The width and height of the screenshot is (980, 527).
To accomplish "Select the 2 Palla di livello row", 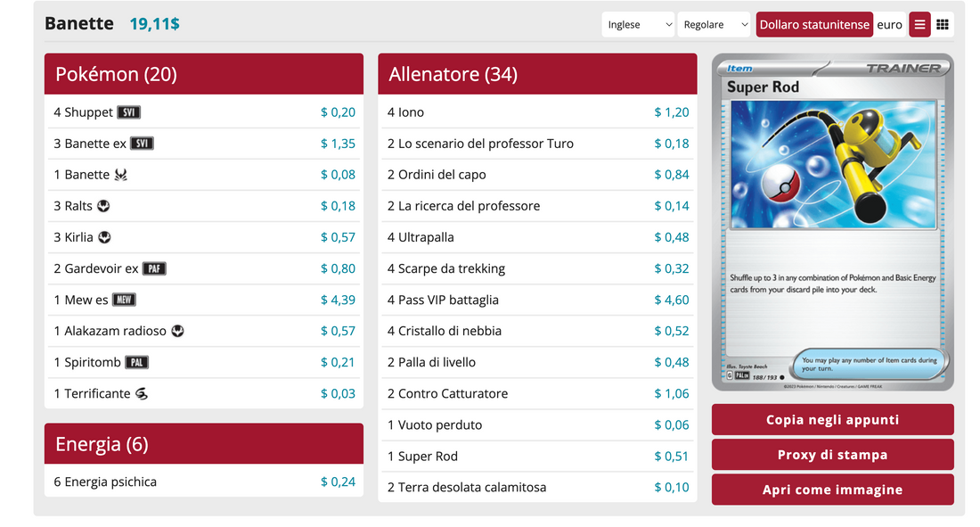I will 537,362.
